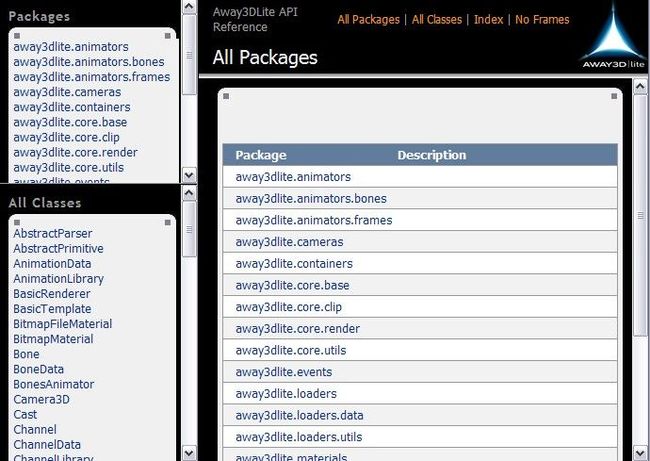Open away3dlite.core.render in Packages sidebar
The image size is (650, 461).
75,153
